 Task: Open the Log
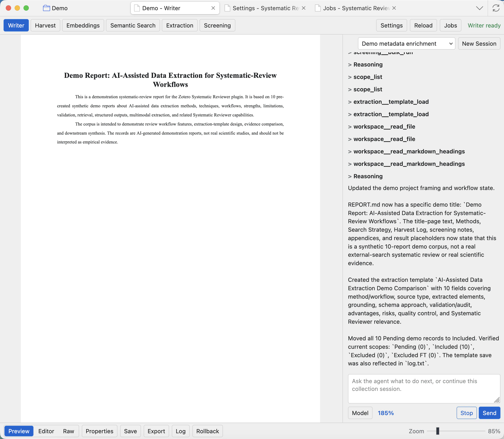pyautogui.click(x=180, y=431)
